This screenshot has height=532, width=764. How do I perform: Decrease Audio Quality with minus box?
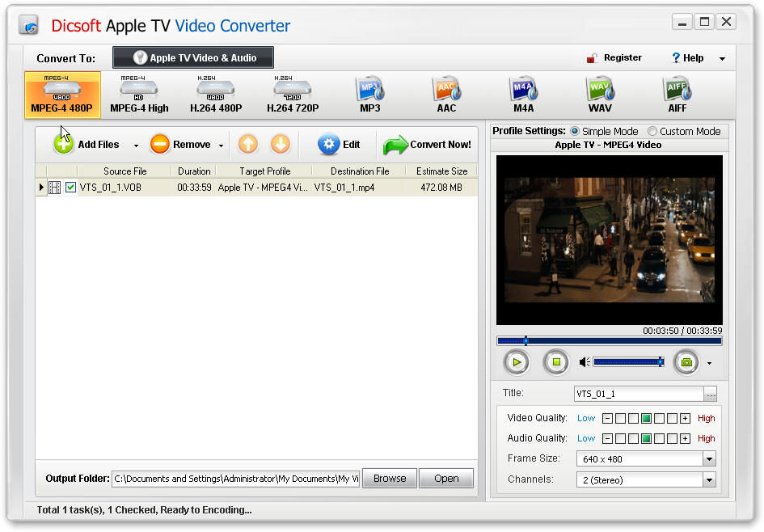608,438
